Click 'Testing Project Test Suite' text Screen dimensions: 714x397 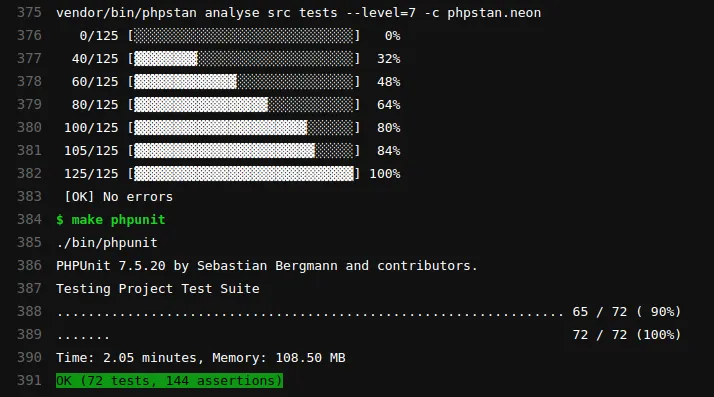(158, 289)
